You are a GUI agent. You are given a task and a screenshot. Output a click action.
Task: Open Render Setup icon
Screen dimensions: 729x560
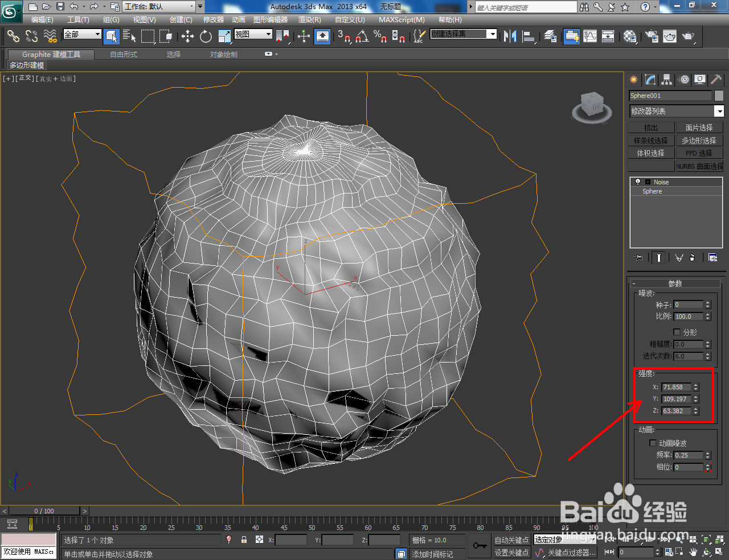click(651, 36)
